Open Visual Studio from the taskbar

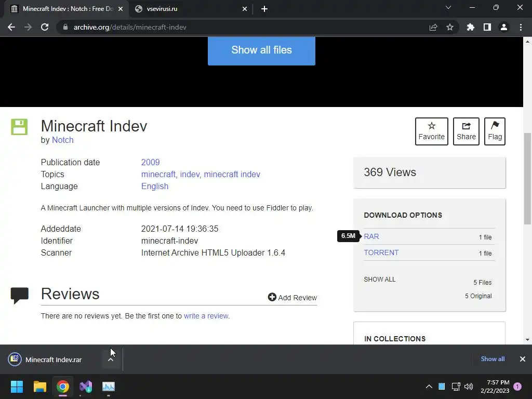(86, 387)
